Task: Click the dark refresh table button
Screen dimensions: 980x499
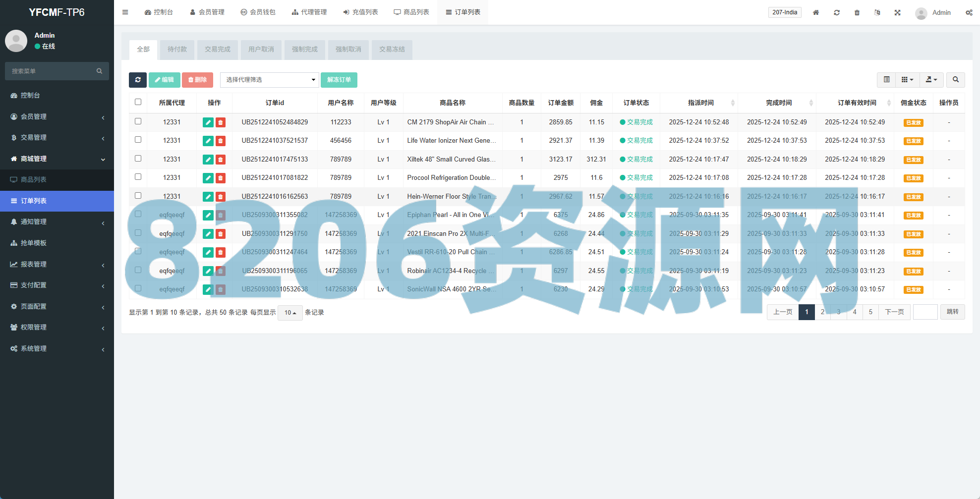Action: pyautogui.click(x=138, y=80)
